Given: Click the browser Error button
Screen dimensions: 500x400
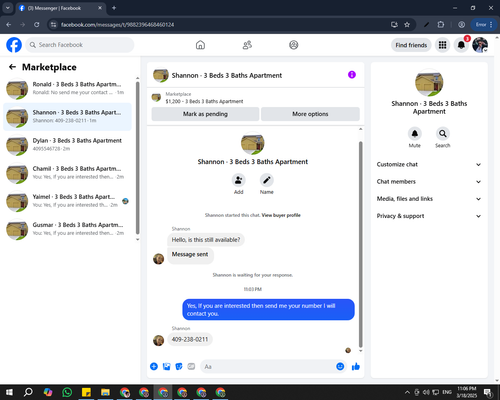Looking at the screenshot, I should click(484, 25).
